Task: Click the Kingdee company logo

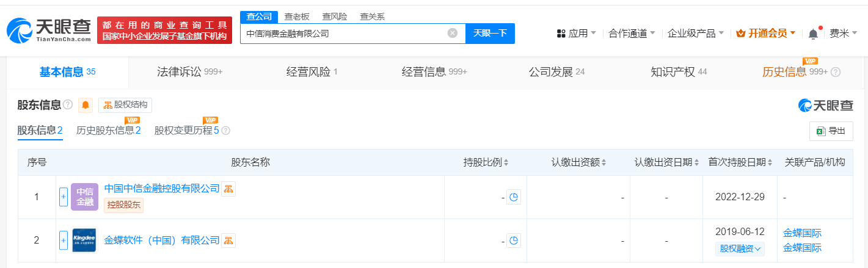Action: 84,241
